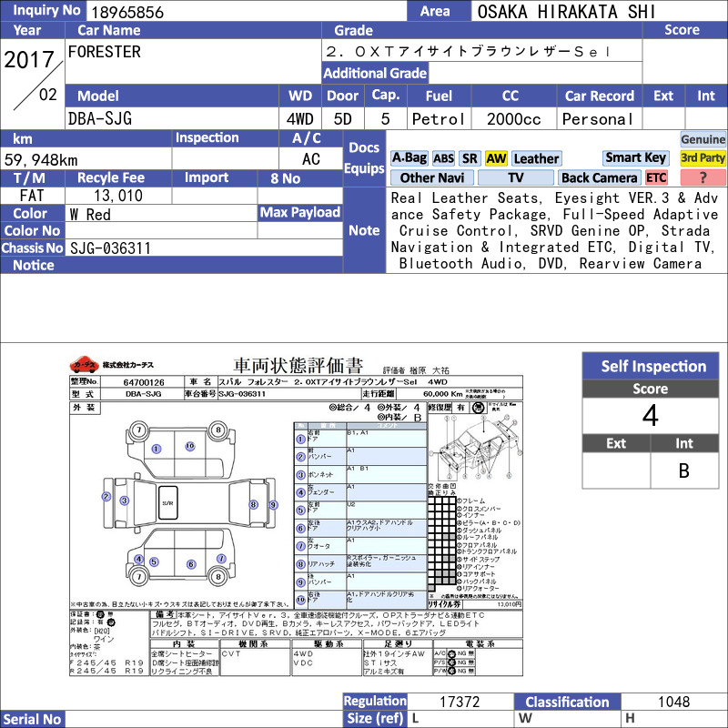The image size is (728, 728).
Task: Click damage marker 6 on car body diagram
Action: coord(191,564)
